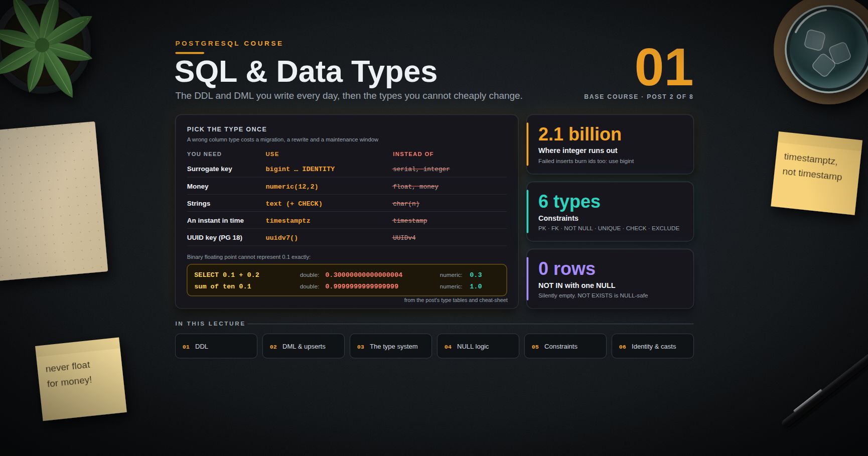Click the UUID key (PG 18) label
The image size is (868, 456).
[x=215, y=238]
